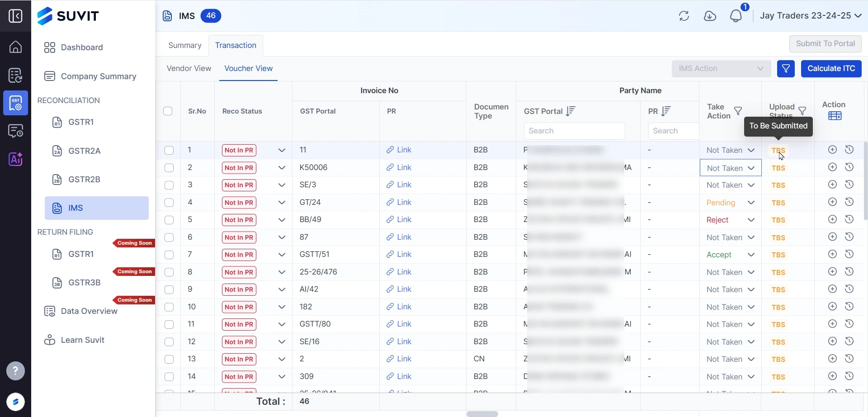This screenshot has height=417, width=868.
Task: Filter the Upload Status column
Action: [x=802, y=111]
